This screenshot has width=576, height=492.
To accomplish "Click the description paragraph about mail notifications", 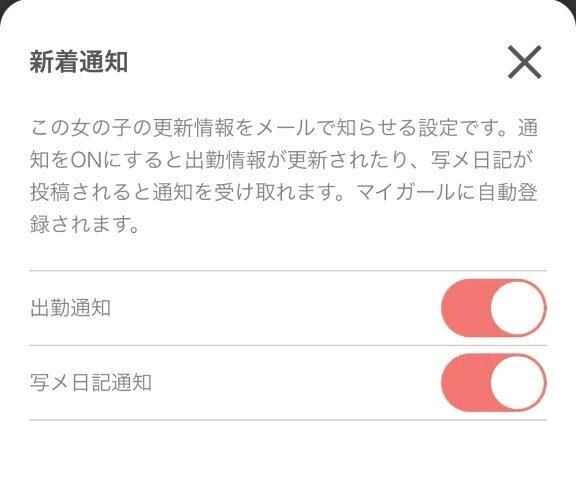I will pos(284,176).
